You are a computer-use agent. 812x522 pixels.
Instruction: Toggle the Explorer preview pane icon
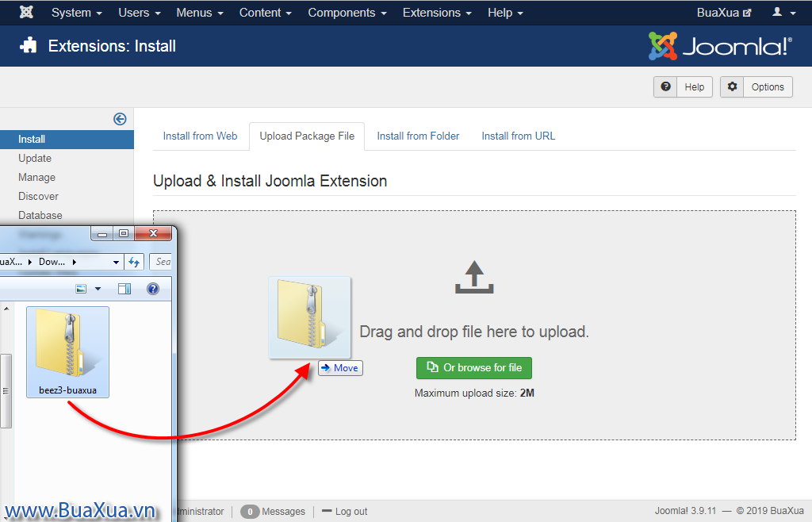tap(124, 289)
